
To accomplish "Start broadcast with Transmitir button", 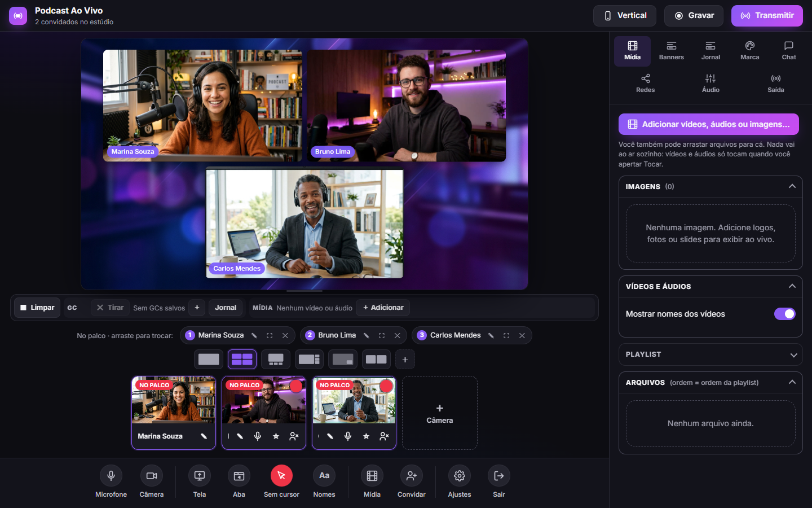I will (767, 16).
